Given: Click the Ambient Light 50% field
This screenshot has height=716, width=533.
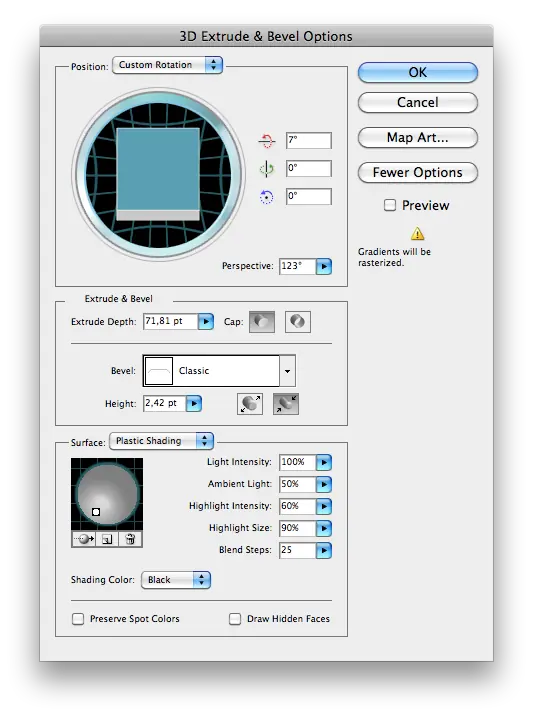Looking at the screenshot, I should 297,484.
